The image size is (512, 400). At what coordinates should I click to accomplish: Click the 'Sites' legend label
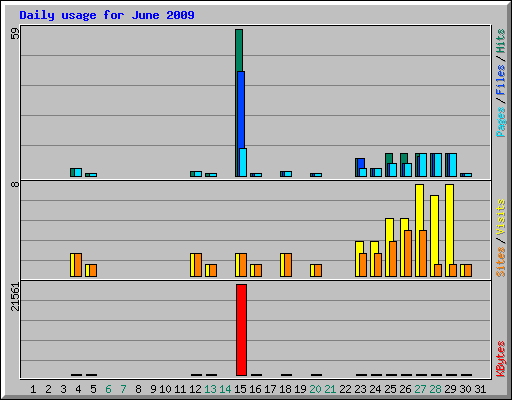[x=500, y=262]
